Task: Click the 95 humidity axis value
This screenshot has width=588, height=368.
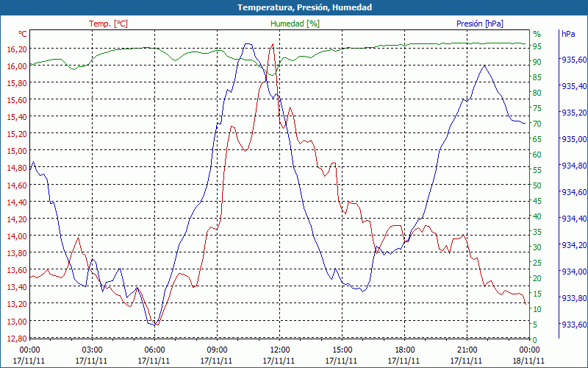Action: [537, 46]
